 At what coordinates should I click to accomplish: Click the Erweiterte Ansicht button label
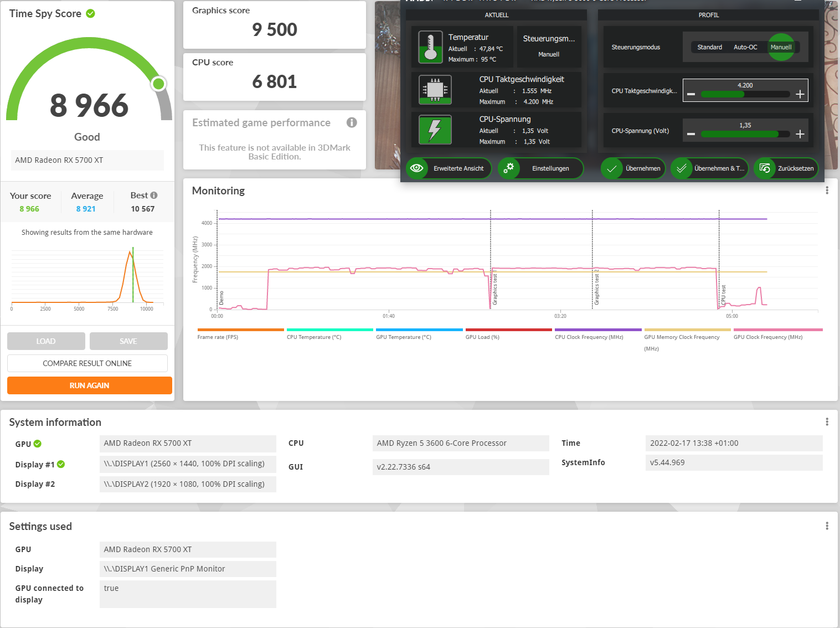pyautogui.click(x=458, y=168)
